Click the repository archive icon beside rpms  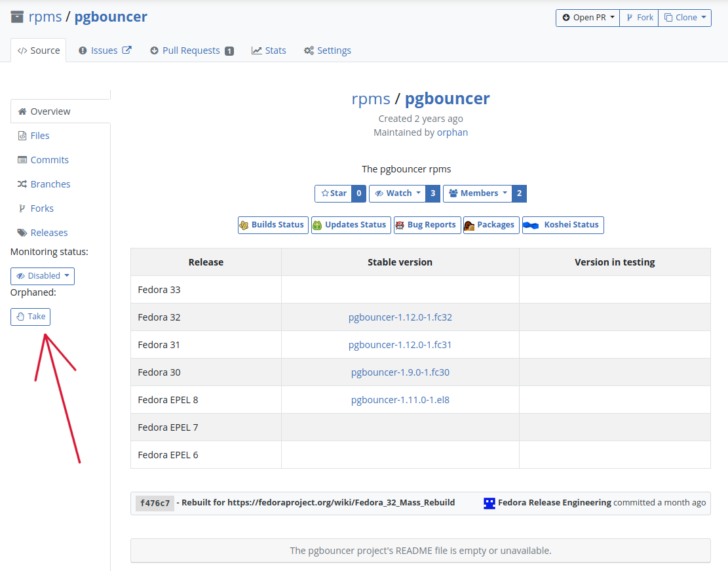pyautogui.click(x=17, y=17)
